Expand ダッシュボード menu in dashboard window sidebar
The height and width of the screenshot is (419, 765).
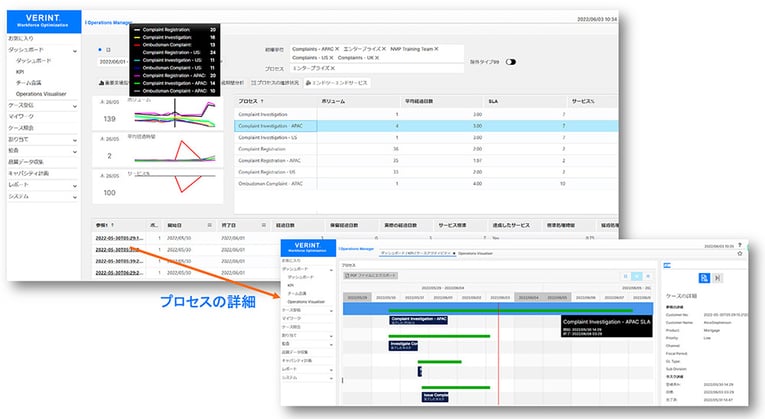(x=75, y=50)
